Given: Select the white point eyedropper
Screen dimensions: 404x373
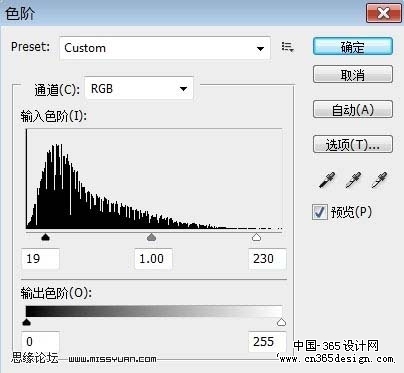Looking at the screenshot, I should (379, 180).
